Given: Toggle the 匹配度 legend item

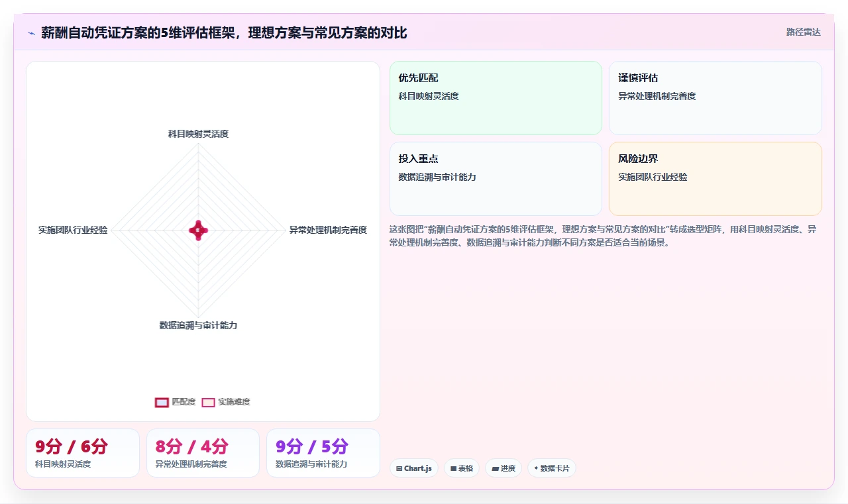Looking at the screenshot, I should pyautogui.click(x=176, y=402).
